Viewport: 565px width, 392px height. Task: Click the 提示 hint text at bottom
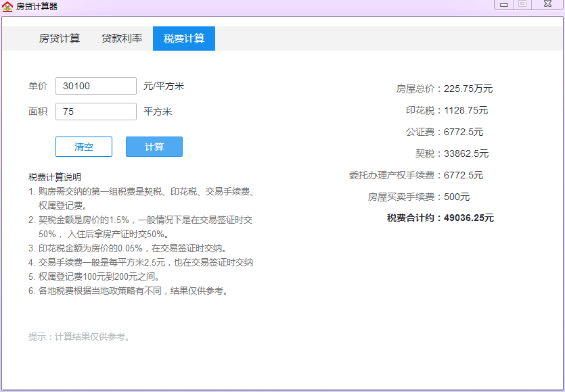78,337
